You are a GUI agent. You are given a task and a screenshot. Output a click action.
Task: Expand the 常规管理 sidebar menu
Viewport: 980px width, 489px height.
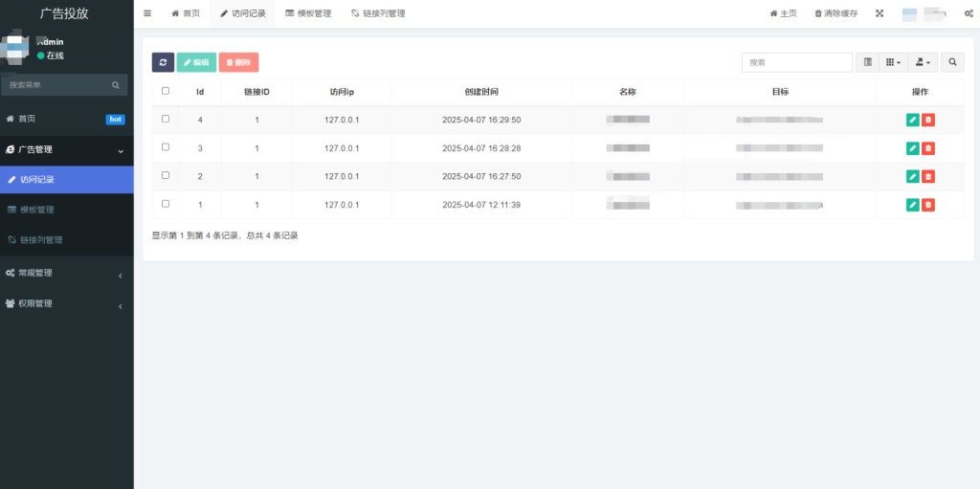(66, 273)
